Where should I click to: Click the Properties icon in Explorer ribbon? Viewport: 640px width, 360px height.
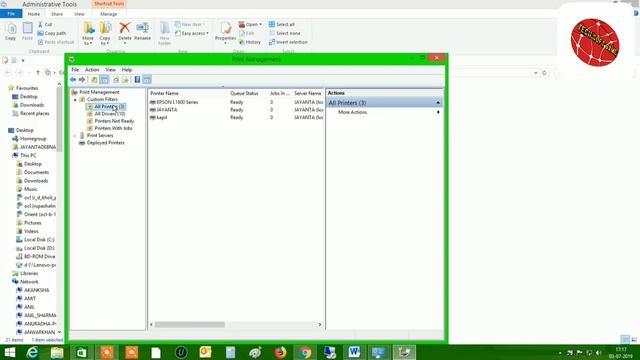[x=225, y=33]
